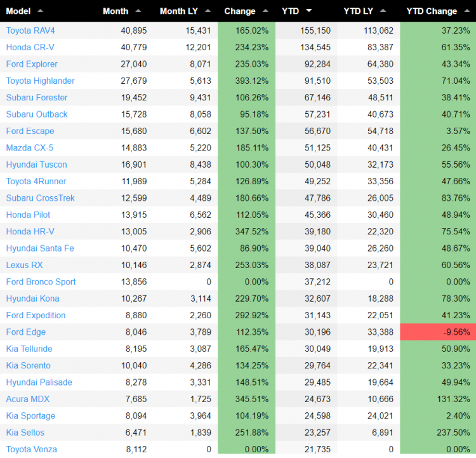Screen dimensions: 476x458
Task: Select Ford Escape YTD change 3.57%
Action: coord(458,131)
